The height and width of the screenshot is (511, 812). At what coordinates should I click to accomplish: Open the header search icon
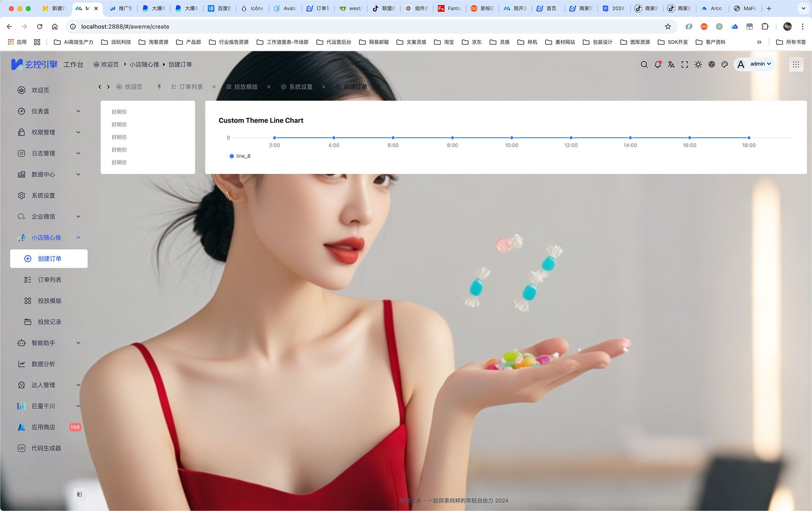[x=644, y=64]
